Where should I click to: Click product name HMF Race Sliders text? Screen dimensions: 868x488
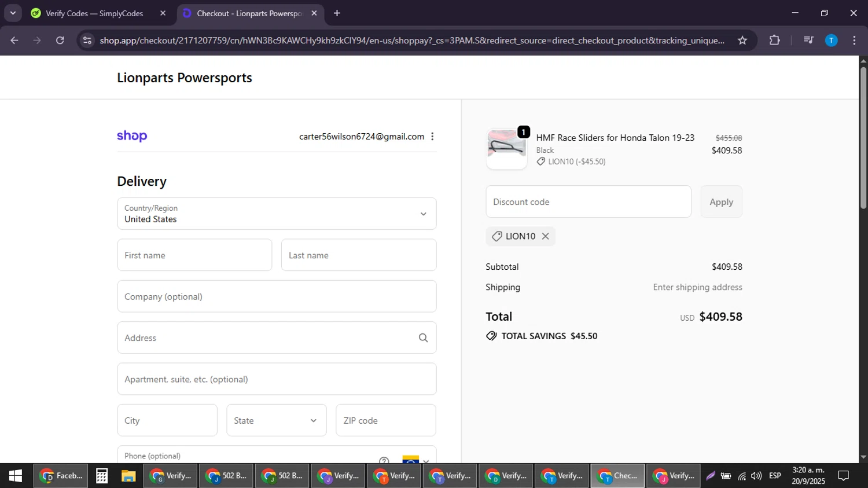(615, 138)
